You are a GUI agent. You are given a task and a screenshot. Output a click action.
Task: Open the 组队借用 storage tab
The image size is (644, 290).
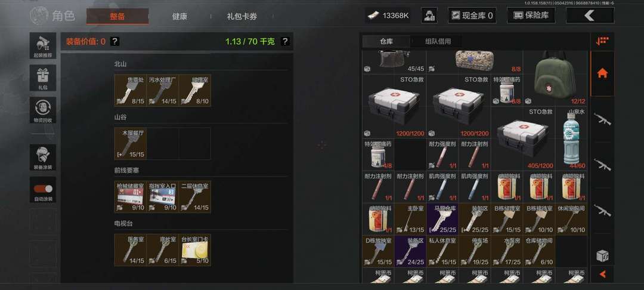point(438,41)
